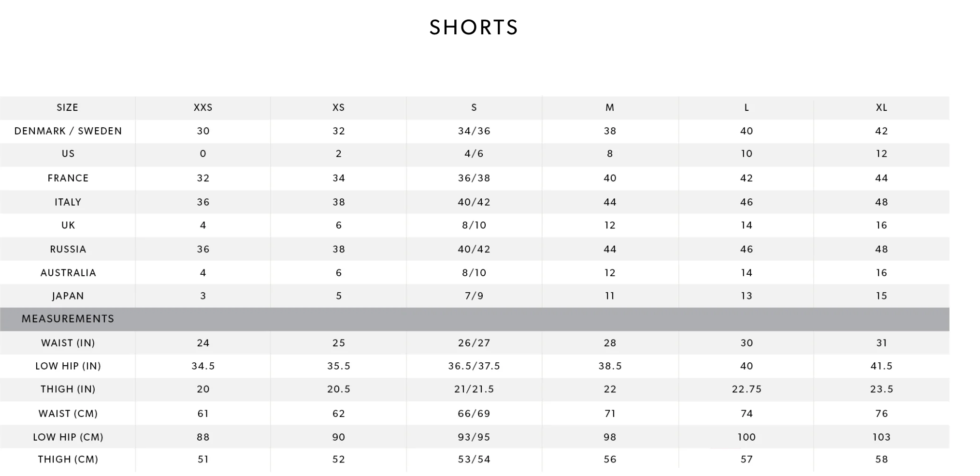Select the 66/69 waist cm cell

point(474,414)
